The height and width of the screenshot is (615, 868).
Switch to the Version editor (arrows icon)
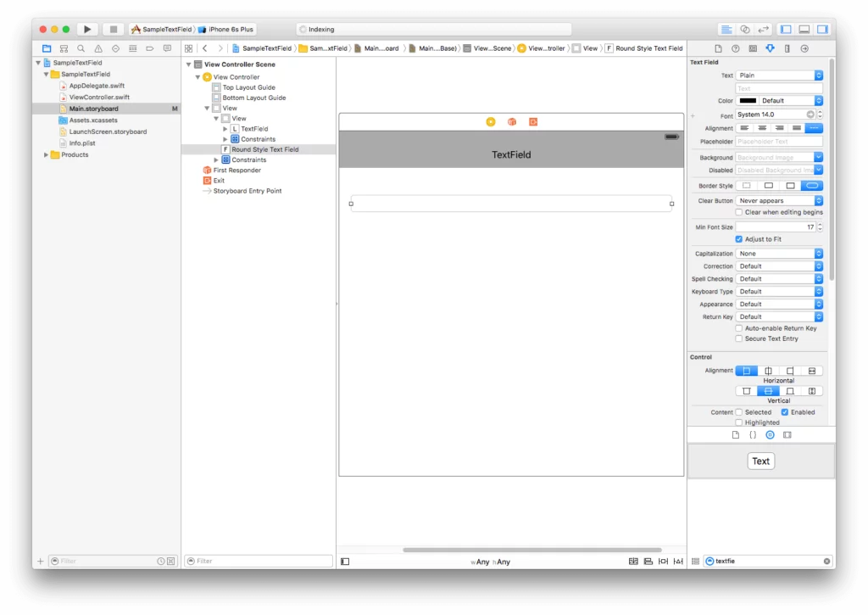(763, 29)
